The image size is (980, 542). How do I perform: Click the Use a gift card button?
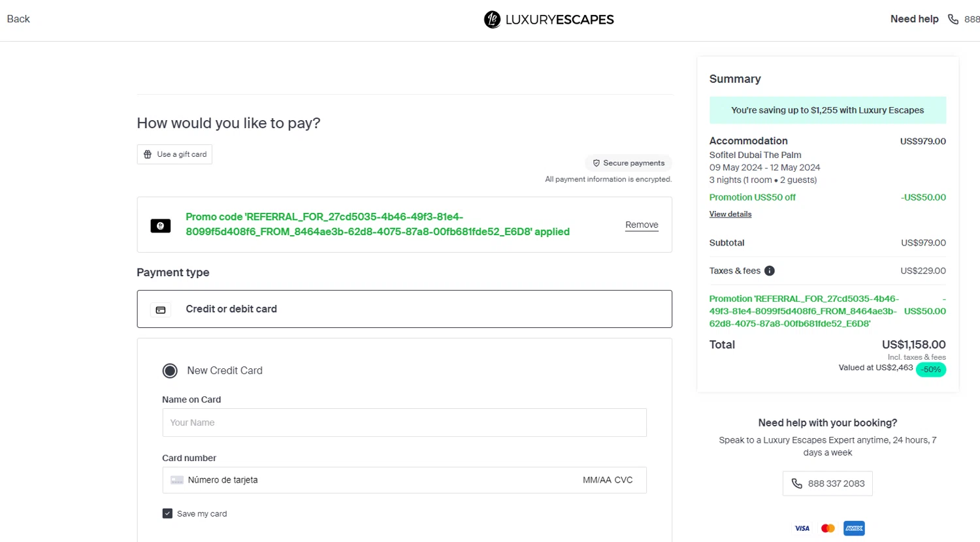pyautogui.click(x=174, y=155)
